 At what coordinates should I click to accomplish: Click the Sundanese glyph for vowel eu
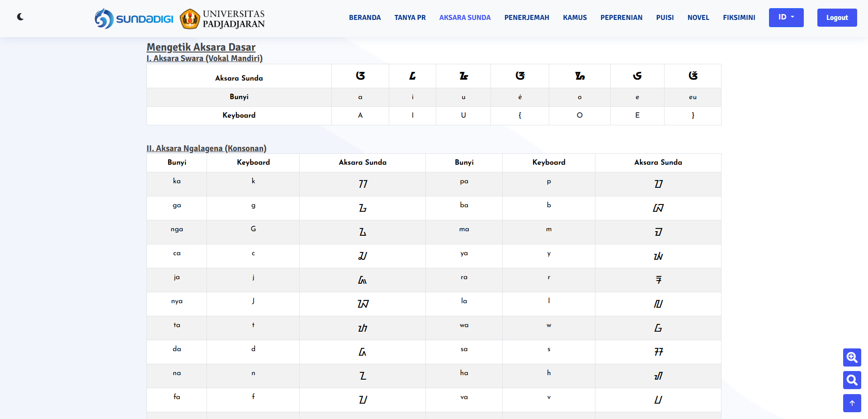coord(693,76)
